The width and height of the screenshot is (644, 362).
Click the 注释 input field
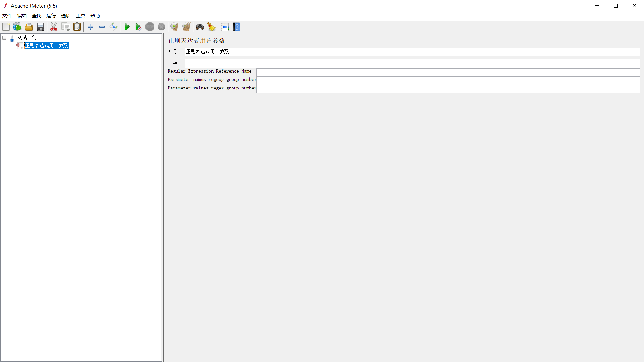click(412, 63)
